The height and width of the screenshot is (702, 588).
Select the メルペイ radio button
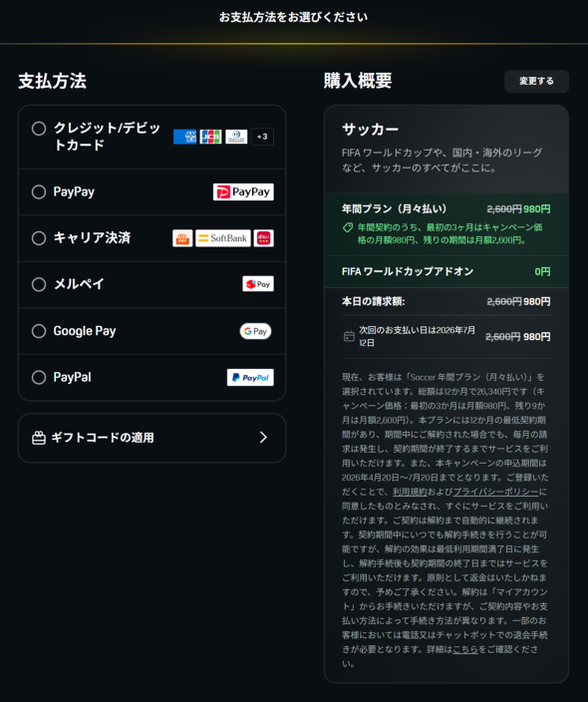point(39,284)
